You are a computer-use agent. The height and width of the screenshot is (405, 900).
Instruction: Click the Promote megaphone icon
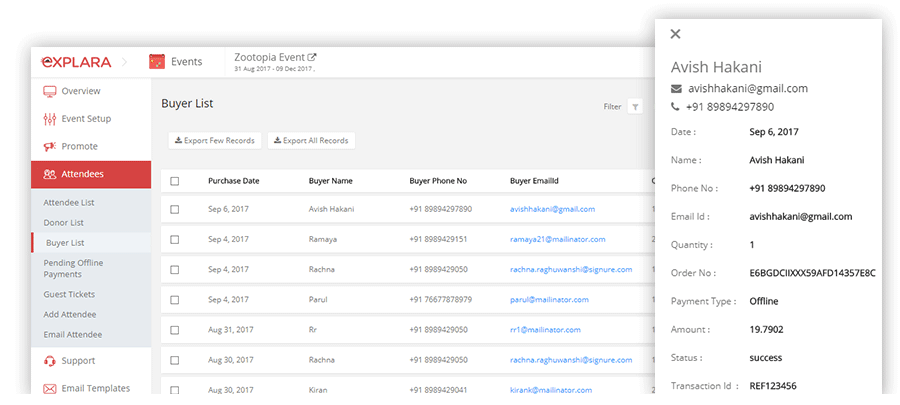coord(50,146)
